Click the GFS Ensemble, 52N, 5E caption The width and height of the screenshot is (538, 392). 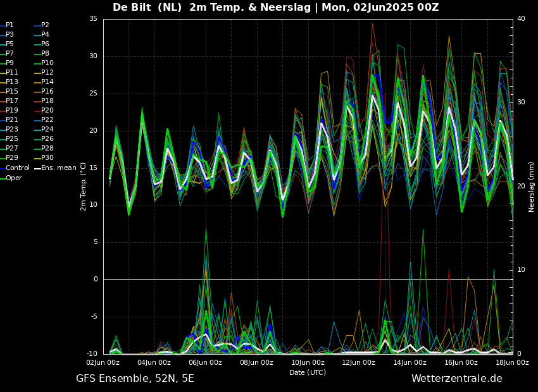point(135,379)
